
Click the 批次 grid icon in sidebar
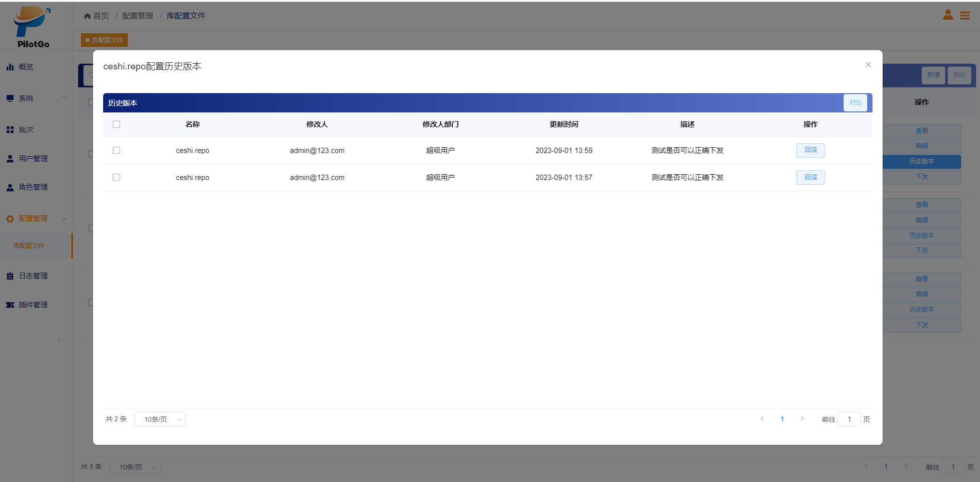pos(10,130)
